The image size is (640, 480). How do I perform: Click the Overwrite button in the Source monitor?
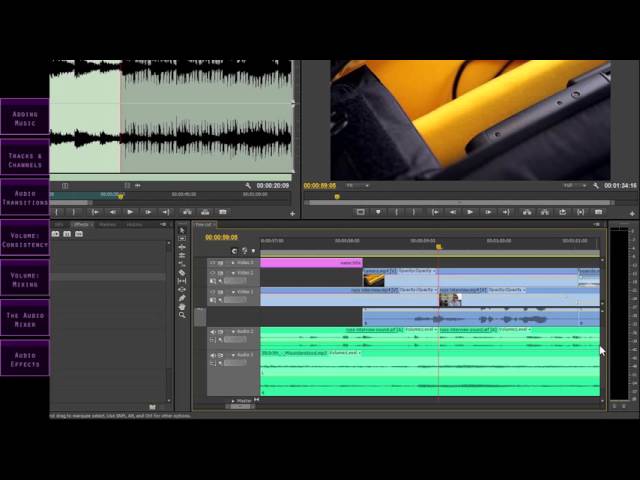205,212
